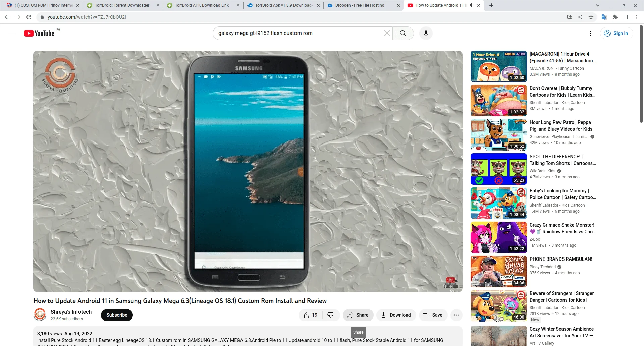
Task: Install app icon in address bar
Action: (570, 17)
